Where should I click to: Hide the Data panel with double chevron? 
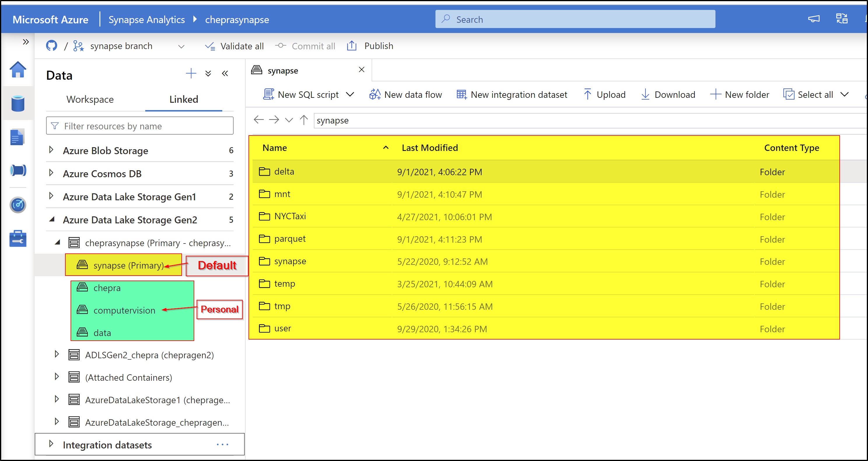(225, 73)
